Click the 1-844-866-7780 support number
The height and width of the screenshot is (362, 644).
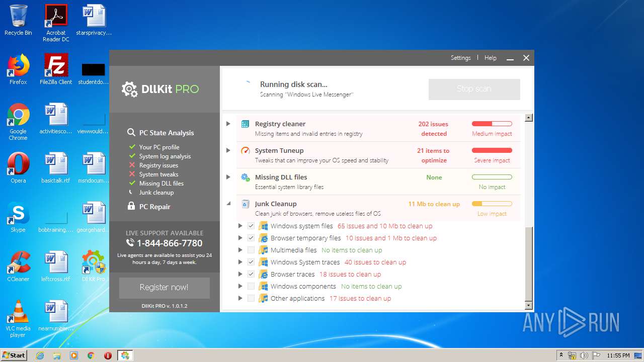[x=170, y=243]
